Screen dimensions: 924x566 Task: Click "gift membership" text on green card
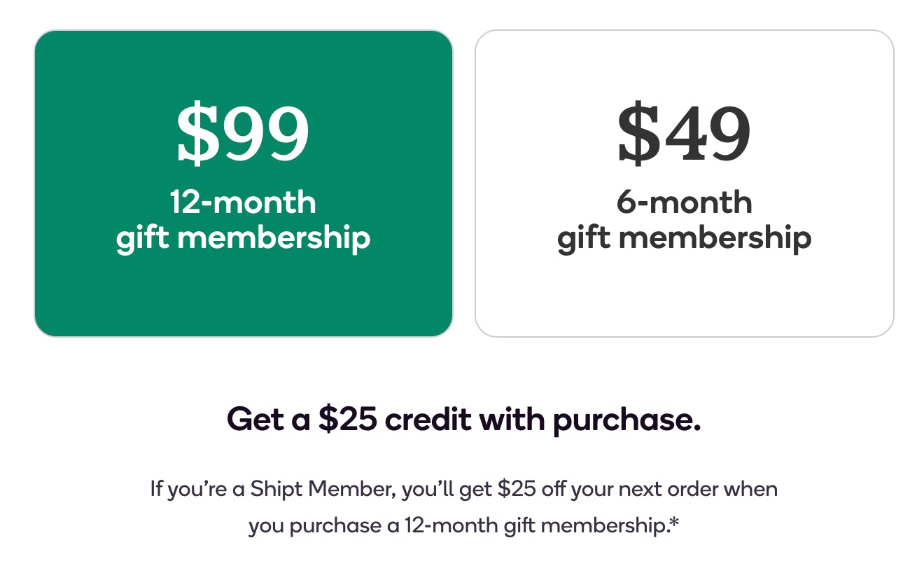[243, 238]
